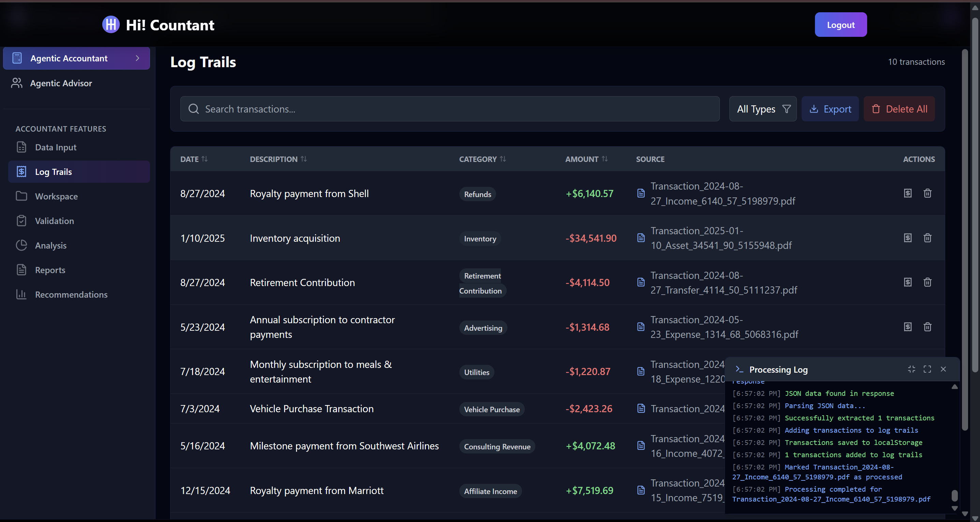
Task: Open the All Types filter dropdown
Action: tap(763, 109)
